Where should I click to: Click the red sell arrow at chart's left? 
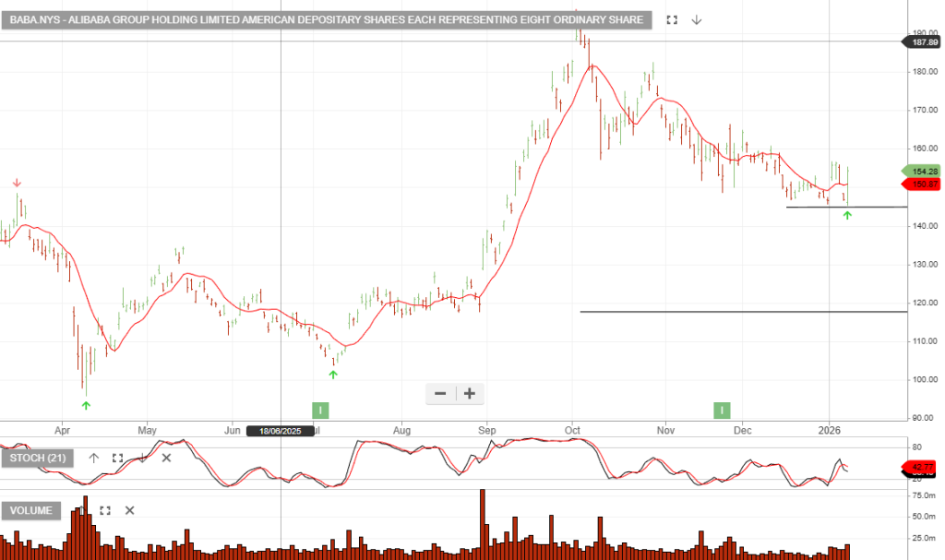click(17, 183)
